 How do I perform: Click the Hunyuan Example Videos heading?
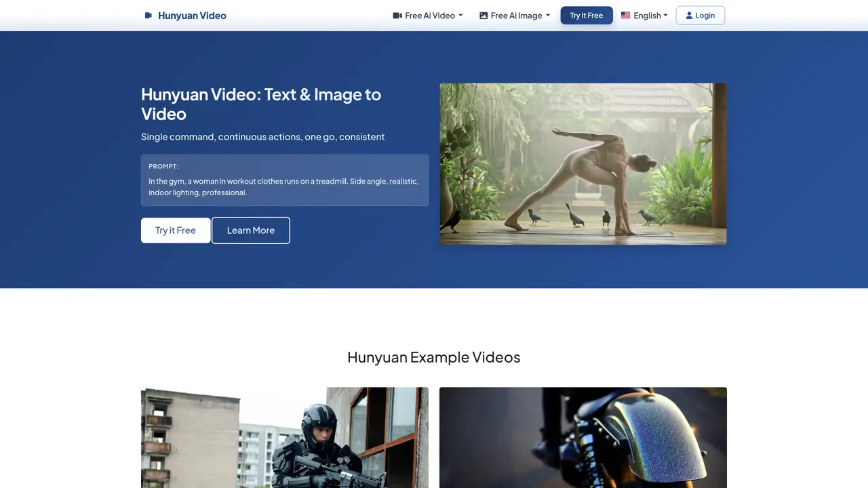[434, 357]
